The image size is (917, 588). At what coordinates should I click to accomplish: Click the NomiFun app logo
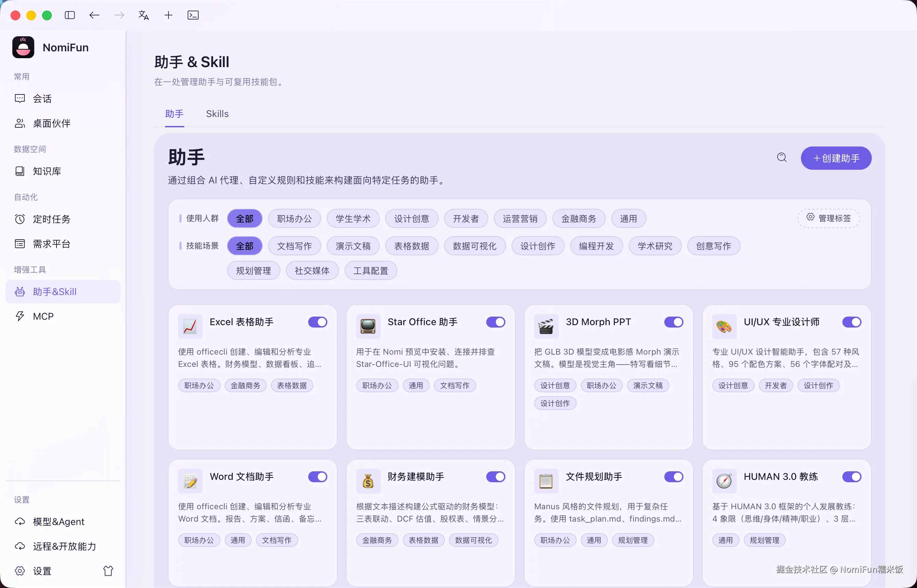click(23, 47)
